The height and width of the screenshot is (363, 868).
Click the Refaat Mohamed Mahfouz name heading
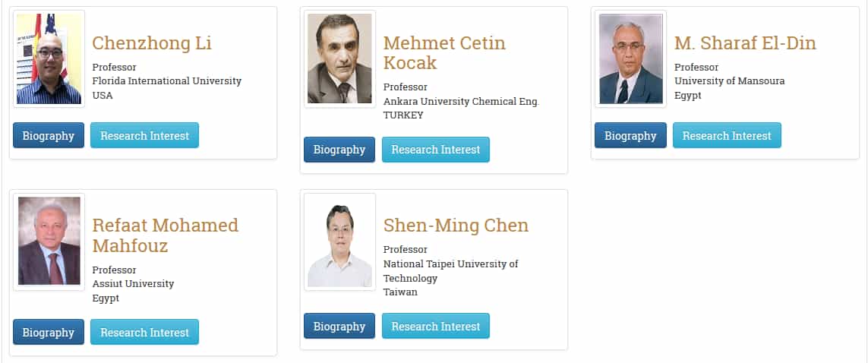165,235
